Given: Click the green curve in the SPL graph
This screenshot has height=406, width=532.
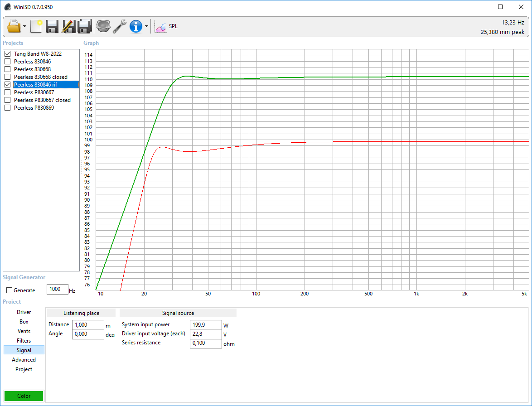Looking at the screenshot, I should click(305, 77).
